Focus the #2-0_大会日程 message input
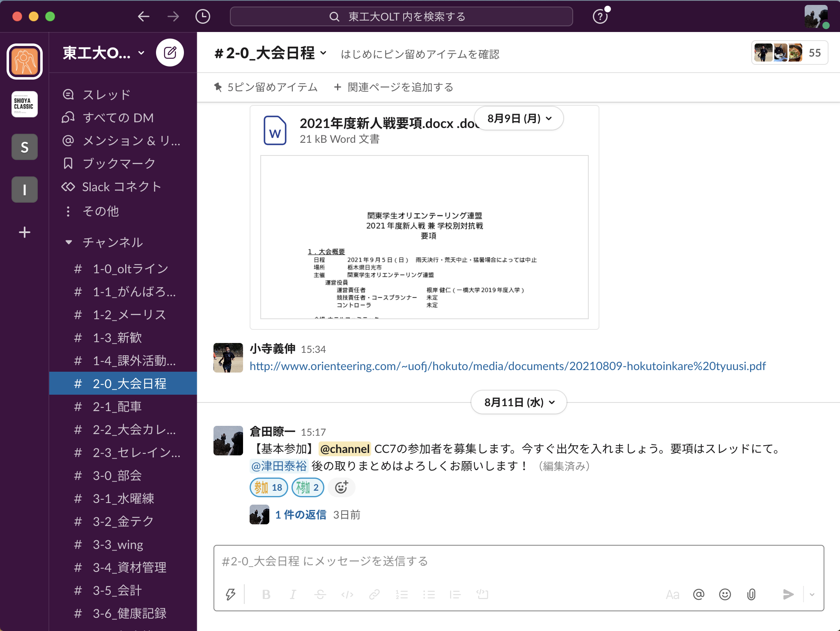840x631 pixels. (x=519, y=561)
